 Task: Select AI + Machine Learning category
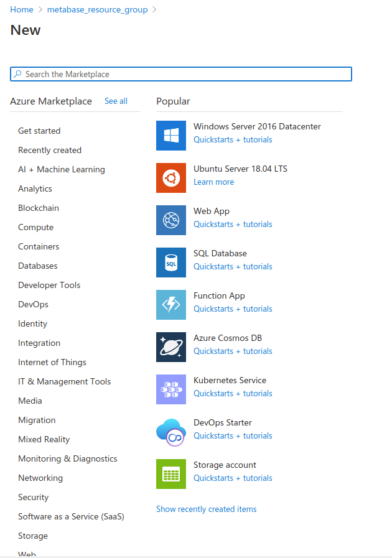61,169
